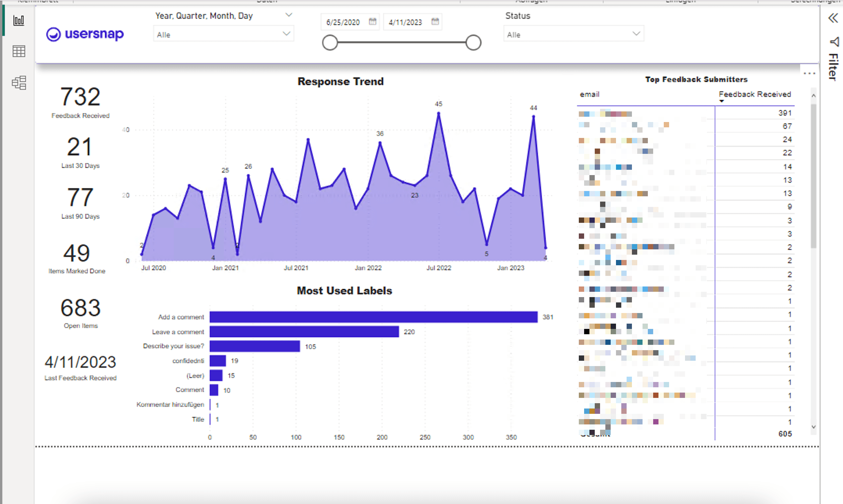Screen dimensions: 843x504
Task: Open the visual's more options ellipsis
Action: (809, 73)
